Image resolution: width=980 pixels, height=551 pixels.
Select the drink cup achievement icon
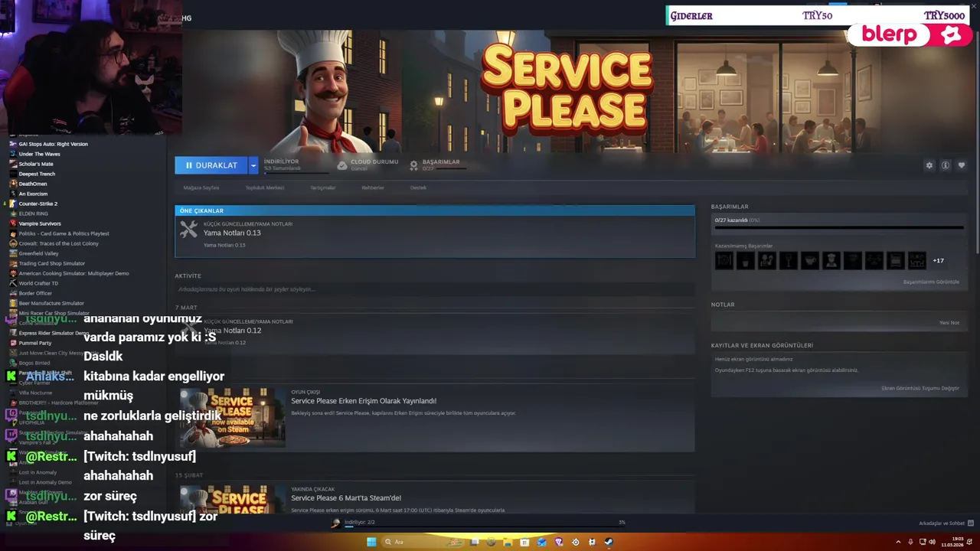(x=745, y=260)
